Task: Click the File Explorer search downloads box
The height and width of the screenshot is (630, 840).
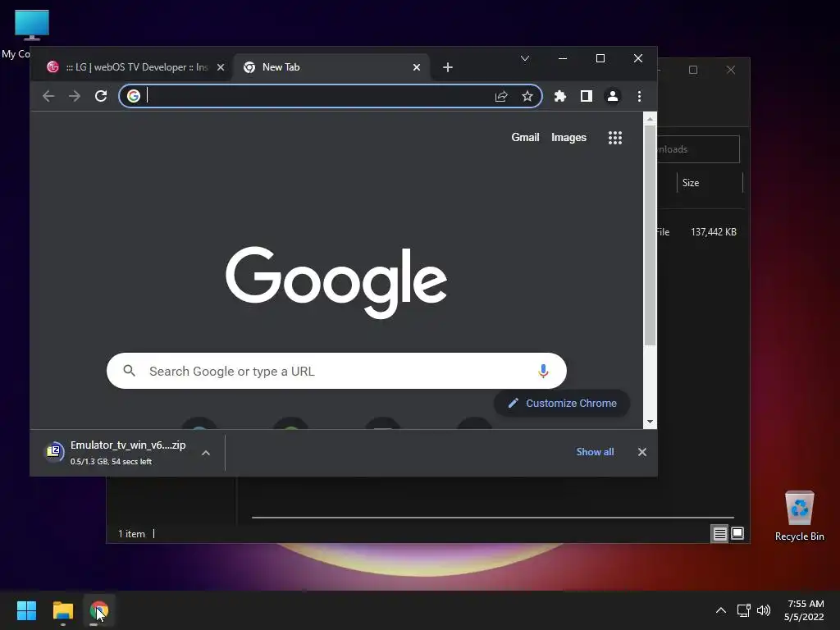Action: pos(698,149)
